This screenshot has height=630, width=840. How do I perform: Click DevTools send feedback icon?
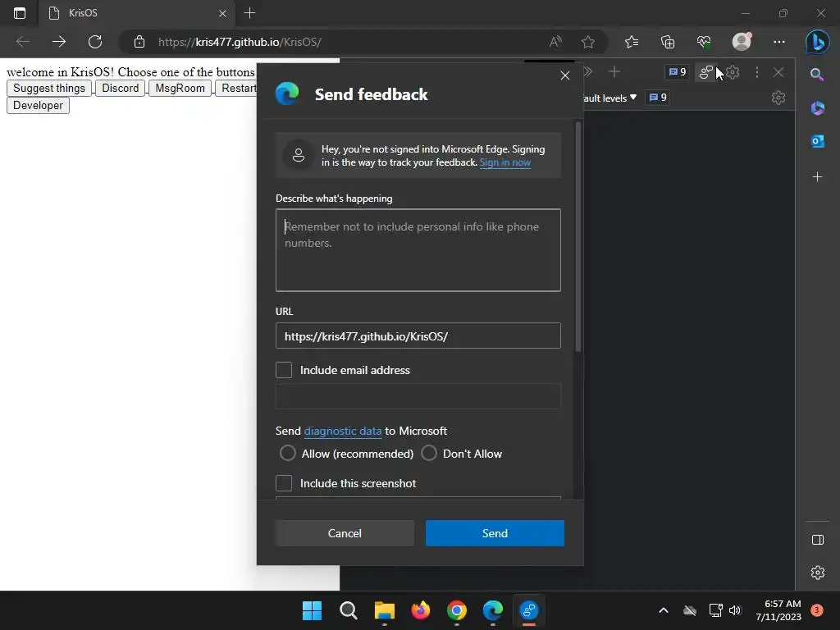(706, 72)
